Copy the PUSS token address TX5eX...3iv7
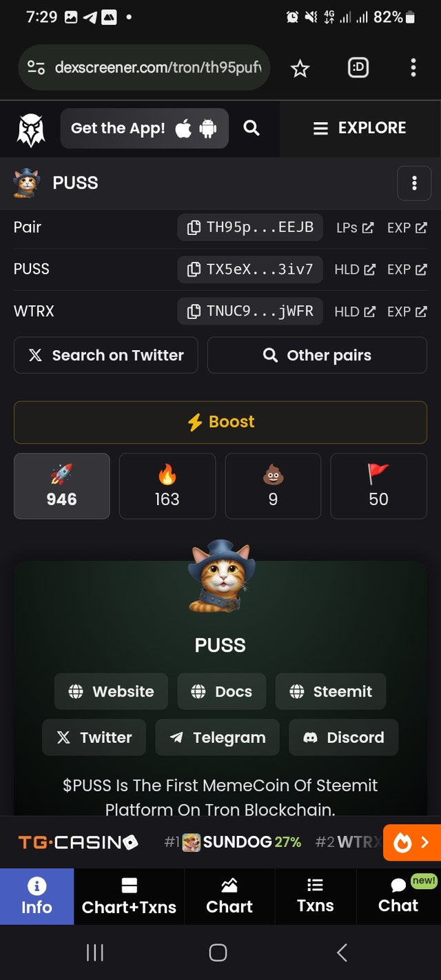 coord(250,269)
